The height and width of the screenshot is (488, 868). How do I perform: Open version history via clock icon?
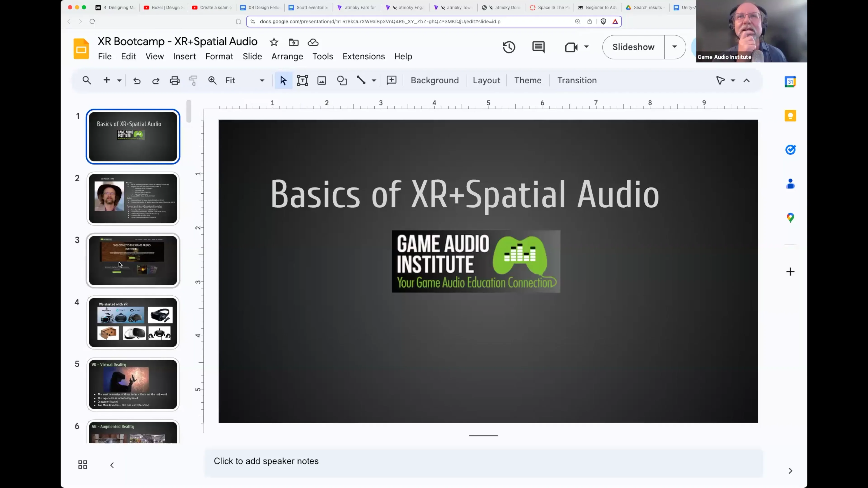[509, 47]
